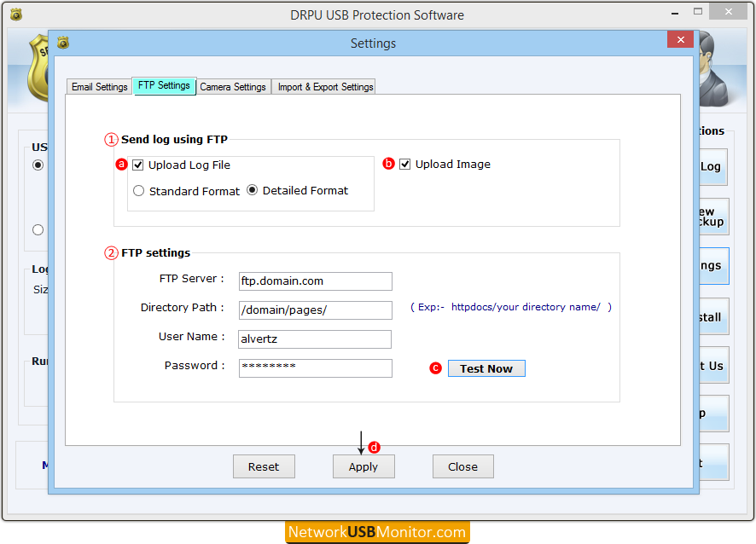Click the Reset button
This screenshot has width=756, height=544.
coord(264,466)
